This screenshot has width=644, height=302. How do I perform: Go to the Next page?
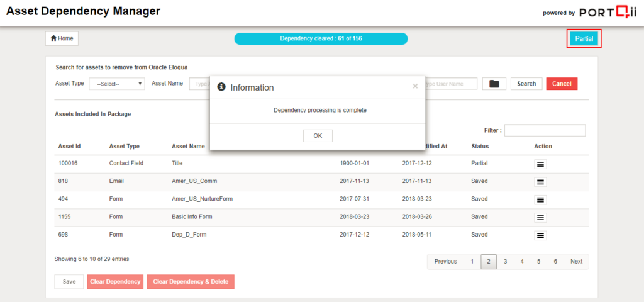576,262
